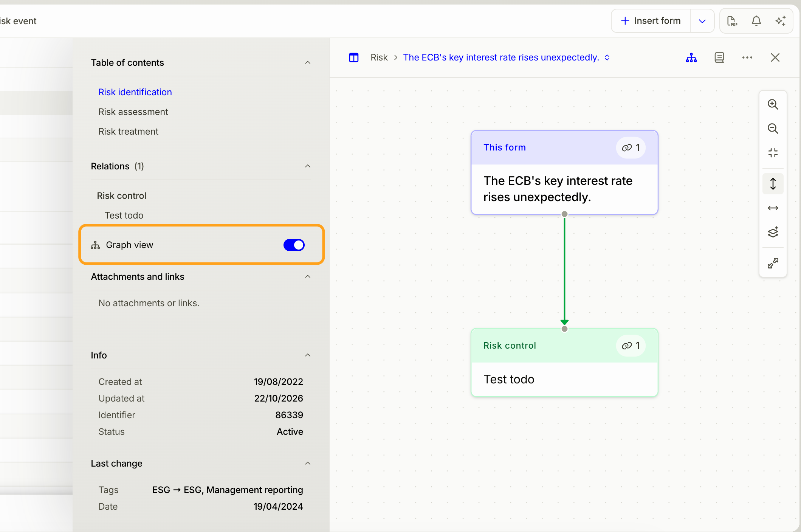801x532 pixels.
Task: Open Test todo relation item
Action: 124,216
